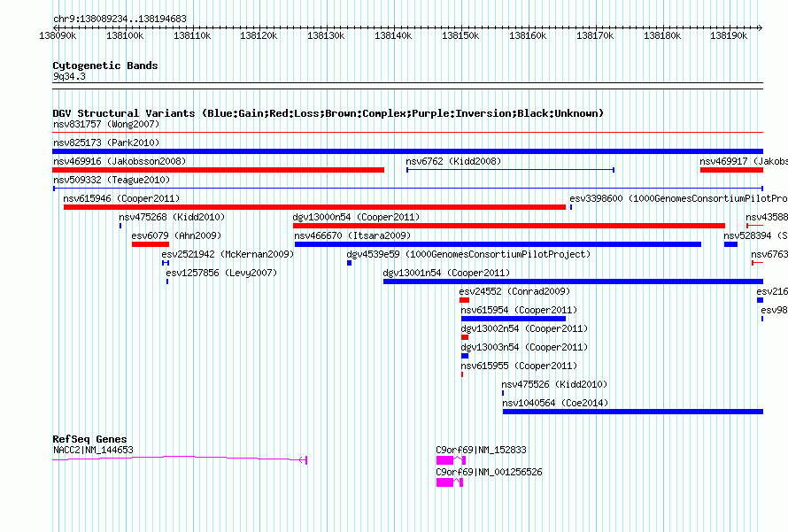Click the 138140k ruler tick label
788x532 pixels.
coord(393,35)
